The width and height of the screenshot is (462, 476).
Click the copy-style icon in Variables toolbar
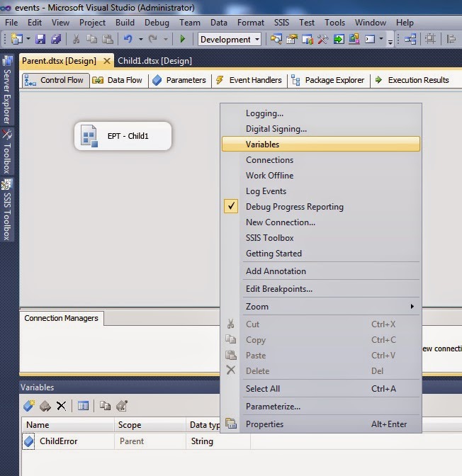point(105,406)
